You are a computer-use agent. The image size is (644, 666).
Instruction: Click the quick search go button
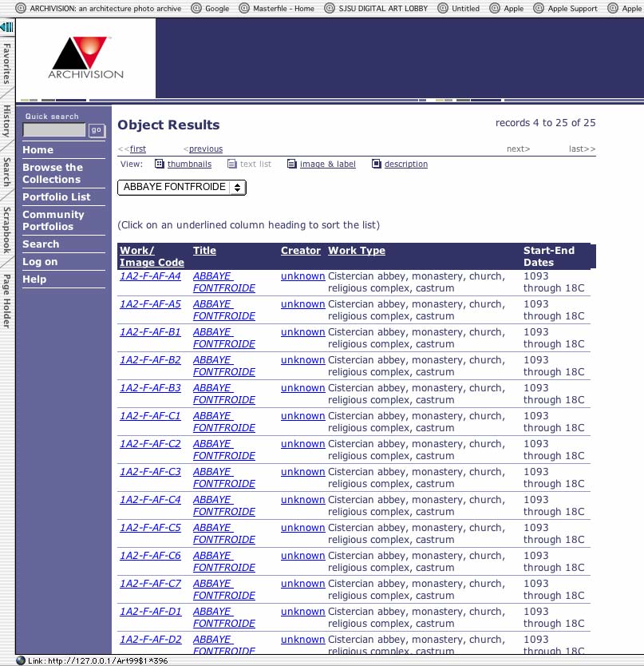tap(97, 130)
